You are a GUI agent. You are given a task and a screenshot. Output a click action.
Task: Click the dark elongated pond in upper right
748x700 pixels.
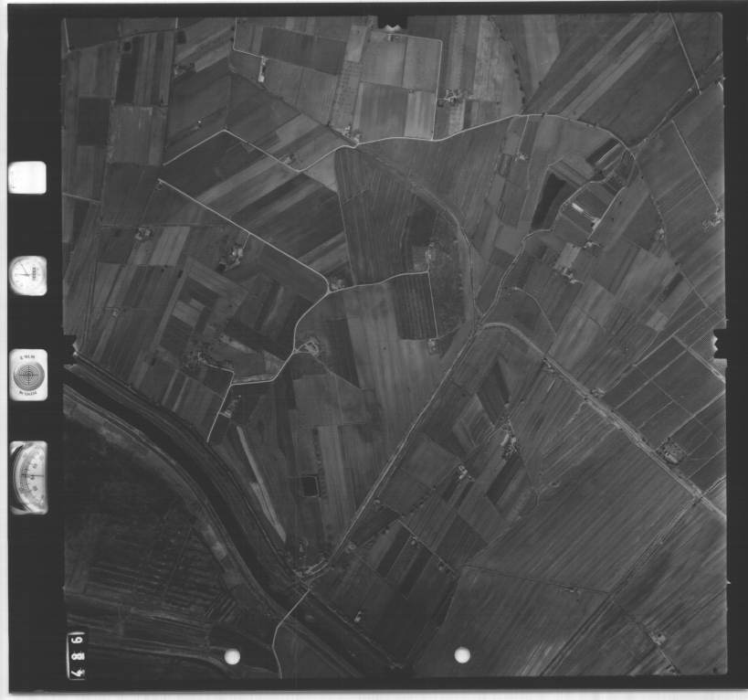(547, 201)
